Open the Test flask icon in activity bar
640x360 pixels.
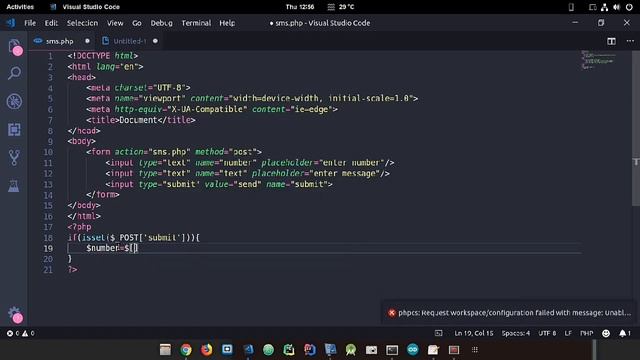(x=14, y=186)
